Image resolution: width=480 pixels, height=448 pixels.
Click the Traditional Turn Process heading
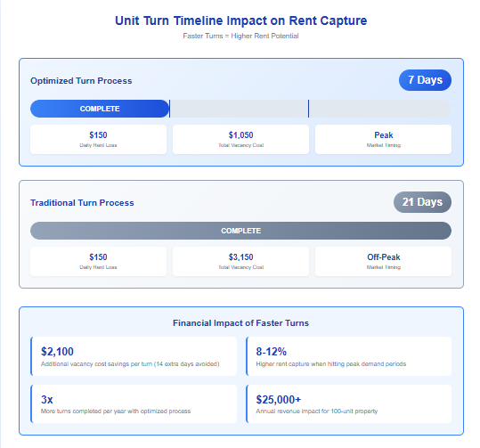click(x=82, y=203)
